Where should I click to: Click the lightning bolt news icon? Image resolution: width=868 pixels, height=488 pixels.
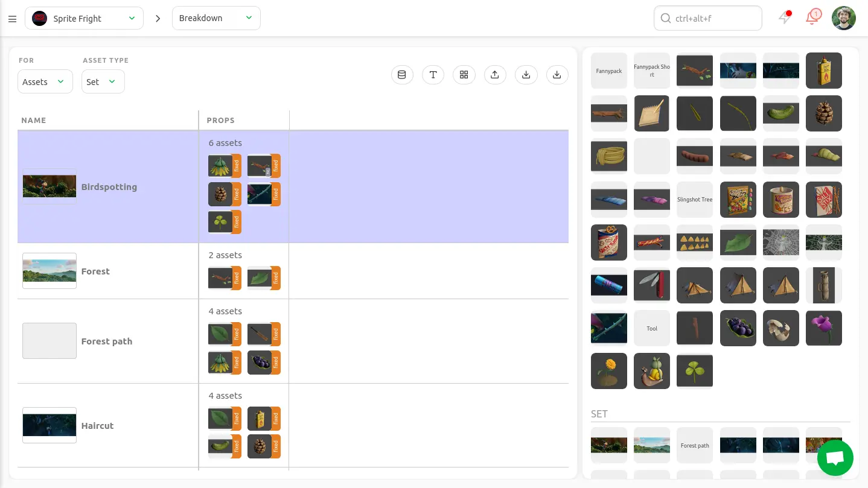pos(784,17)
